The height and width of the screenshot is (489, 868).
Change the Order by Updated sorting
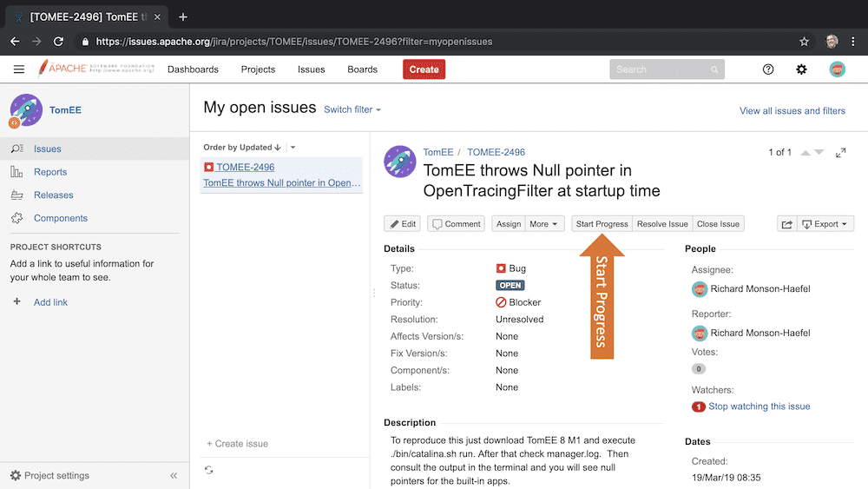click(x=242, y=148)
